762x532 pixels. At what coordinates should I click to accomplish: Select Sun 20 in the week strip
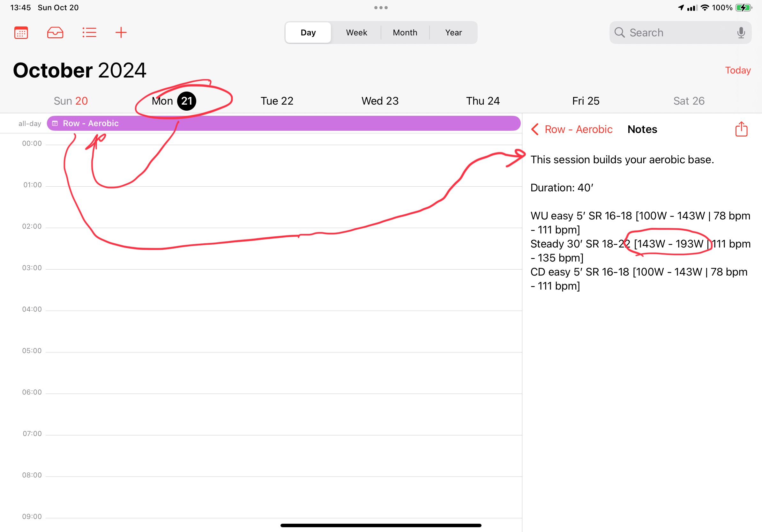click(x=71, y=101)
